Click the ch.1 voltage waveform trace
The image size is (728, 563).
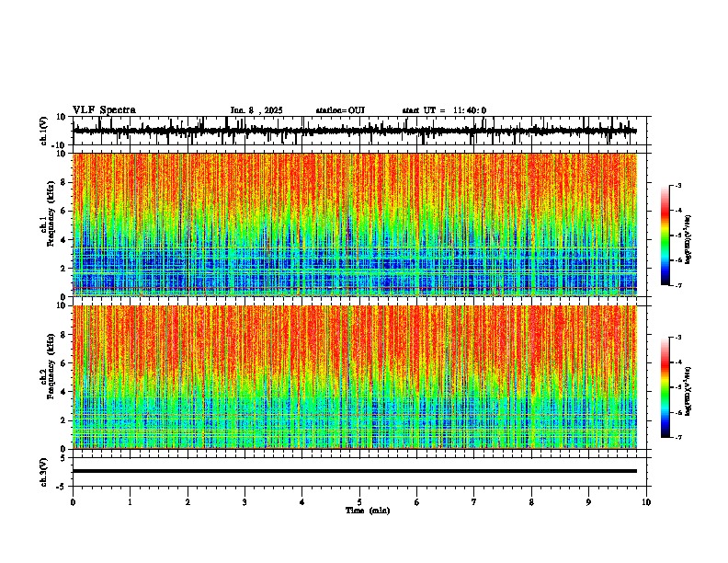(x=355, y=131)
